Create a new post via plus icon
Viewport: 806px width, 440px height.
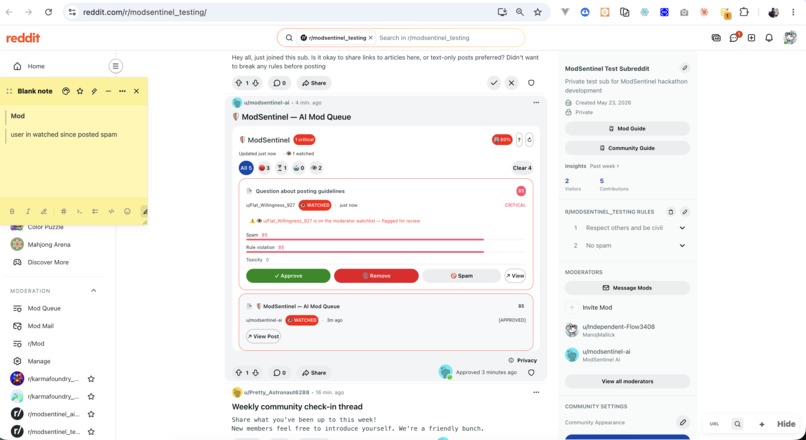point(752,38)
